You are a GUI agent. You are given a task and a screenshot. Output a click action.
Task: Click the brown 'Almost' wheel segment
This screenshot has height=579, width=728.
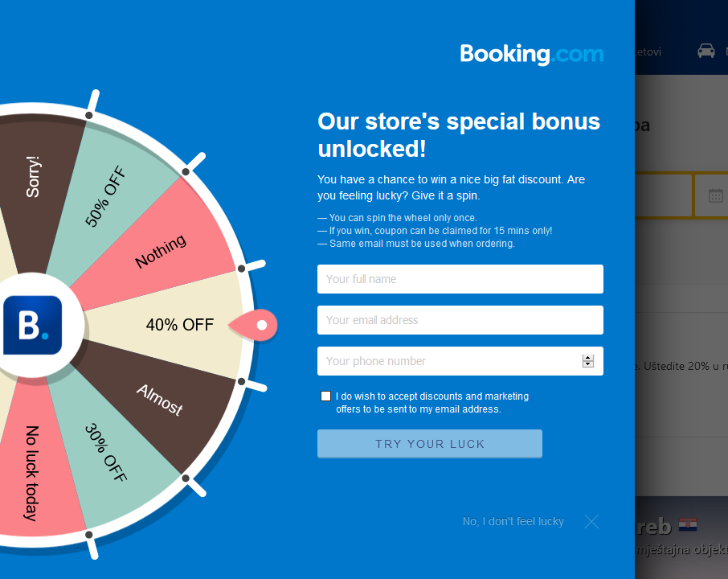pyautogui.click(x=161, y=400)
